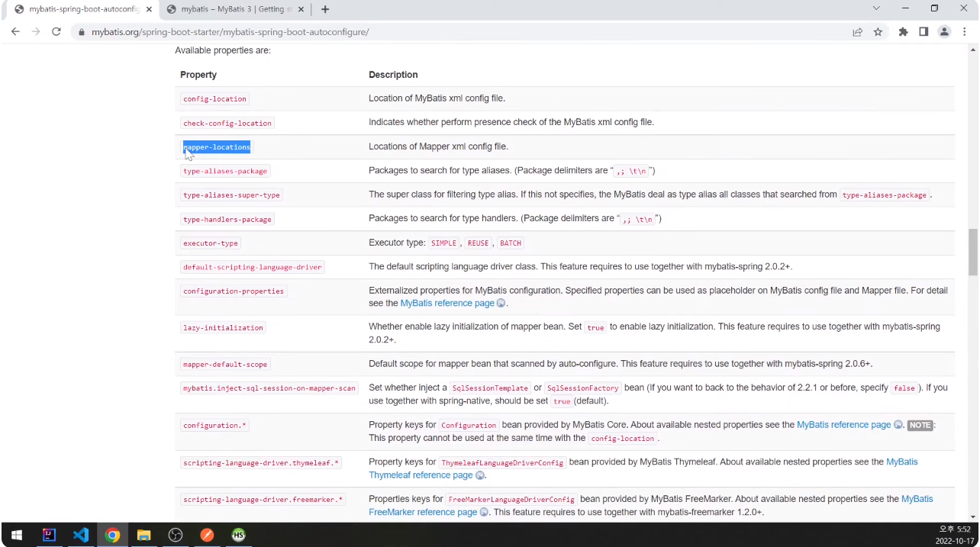Click the type-aliases-package property in first column

coord(225,171)
